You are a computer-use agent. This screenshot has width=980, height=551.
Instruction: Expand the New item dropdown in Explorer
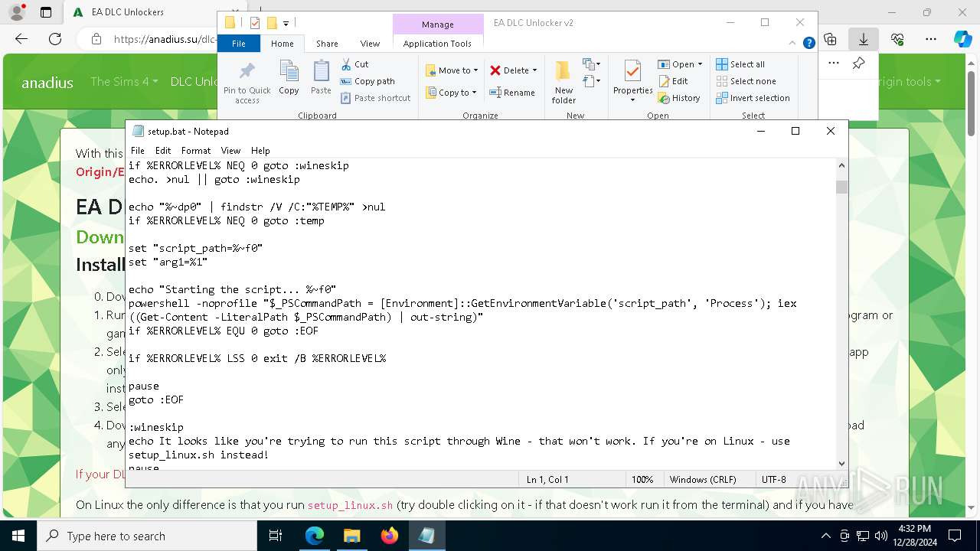[x=591, y=64]
